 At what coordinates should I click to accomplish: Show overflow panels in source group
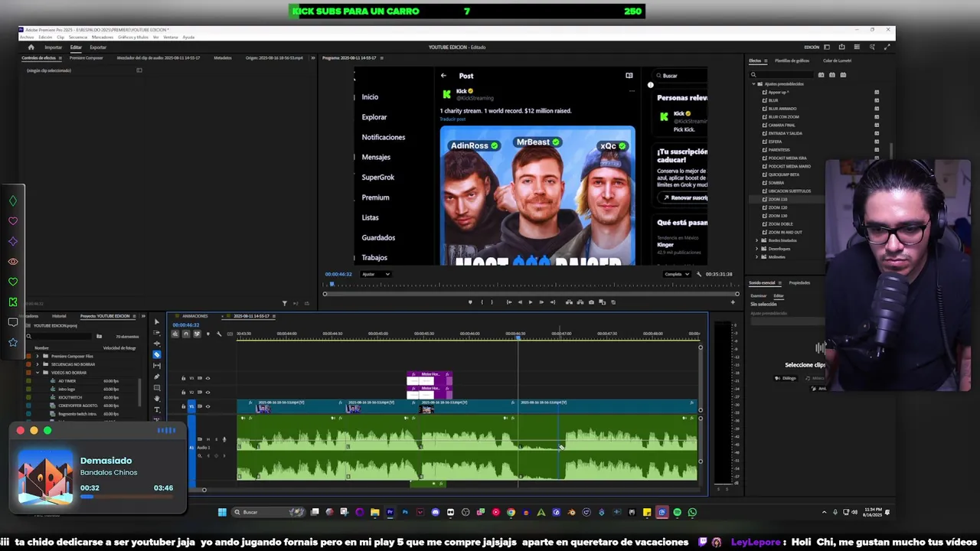click(x=312, y=58)
